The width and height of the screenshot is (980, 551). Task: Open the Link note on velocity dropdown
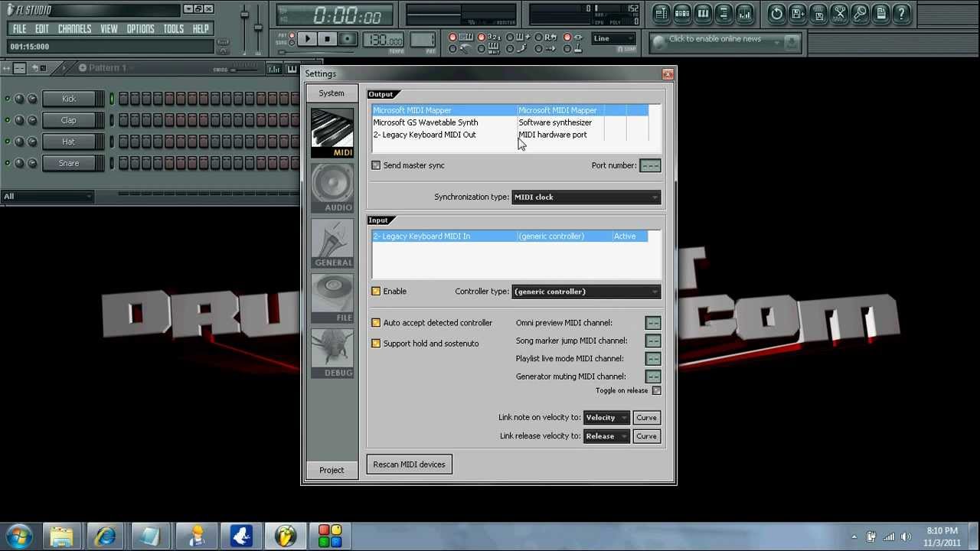click(x=606, y=418)
